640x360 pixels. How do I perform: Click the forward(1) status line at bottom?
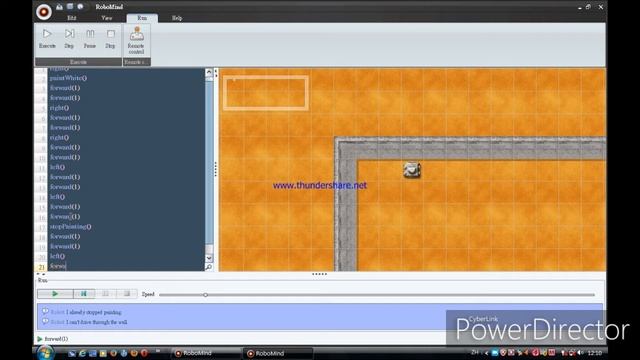pos(56,339)
